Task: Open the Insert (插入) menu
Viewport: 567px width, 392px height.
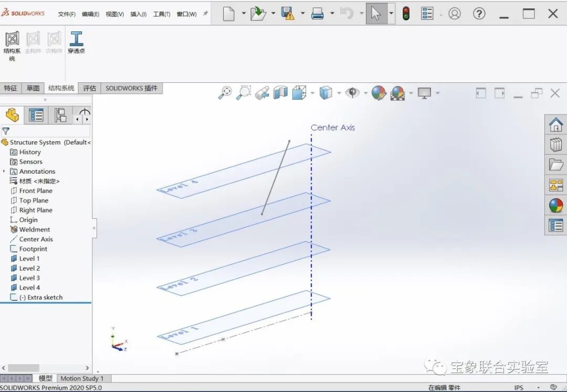Action: 139,14
